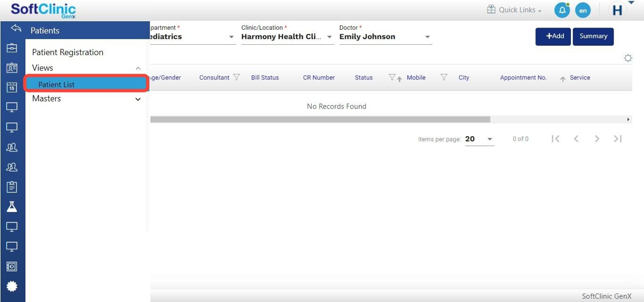Go to the last page of results

[x=618, y=139]
